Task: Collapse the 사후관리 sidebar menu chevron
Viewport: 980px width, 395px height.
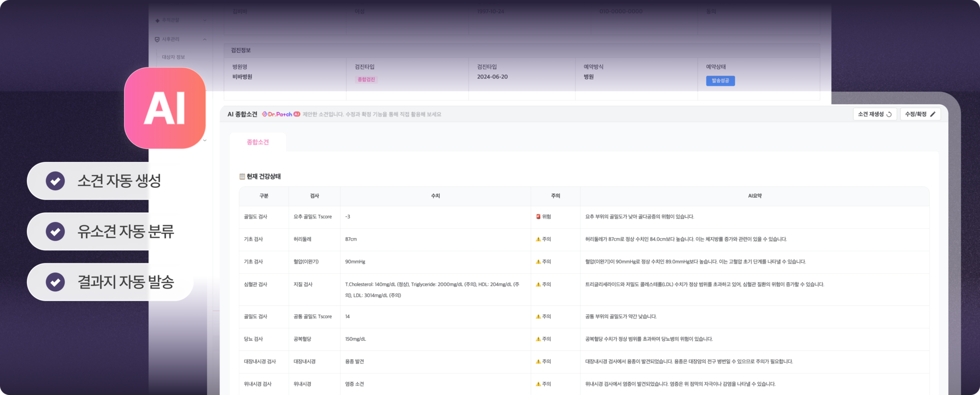Action: (x=205, y=39)
